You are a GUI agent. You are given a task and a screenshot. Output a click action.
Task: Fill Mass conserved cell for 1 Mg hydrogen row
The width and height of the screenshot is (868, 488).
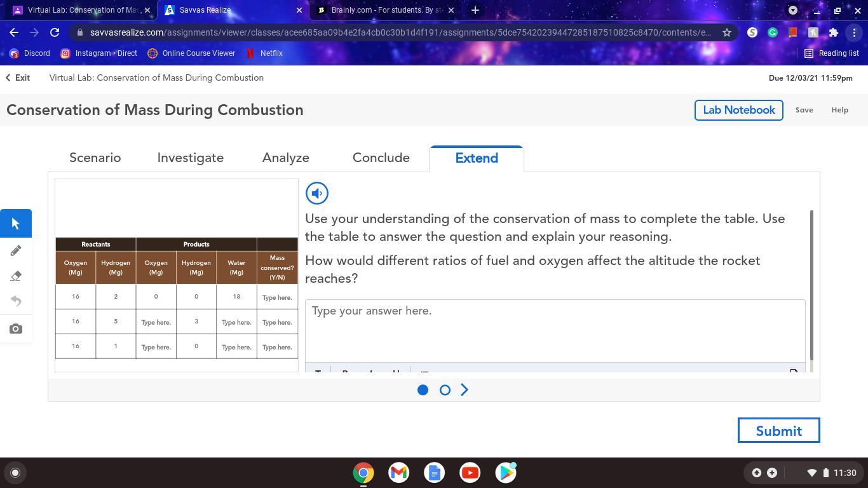point(277,347)
